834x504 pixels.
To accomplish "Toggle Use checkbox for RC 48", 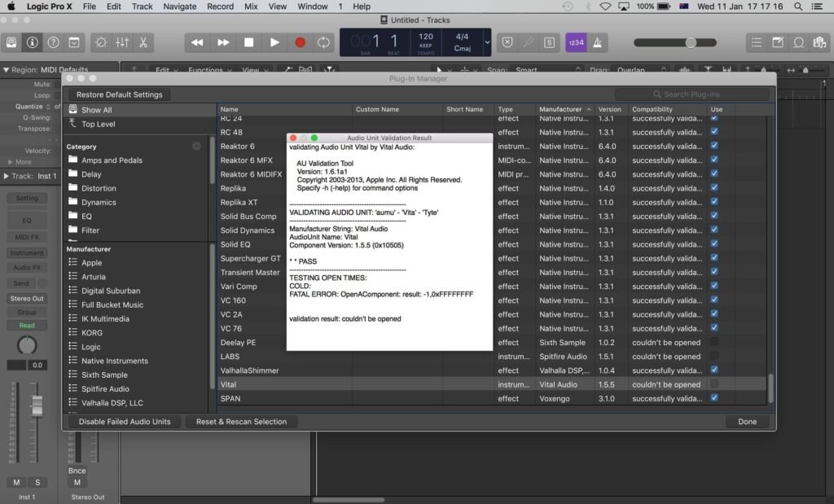I will click(714, 131).
